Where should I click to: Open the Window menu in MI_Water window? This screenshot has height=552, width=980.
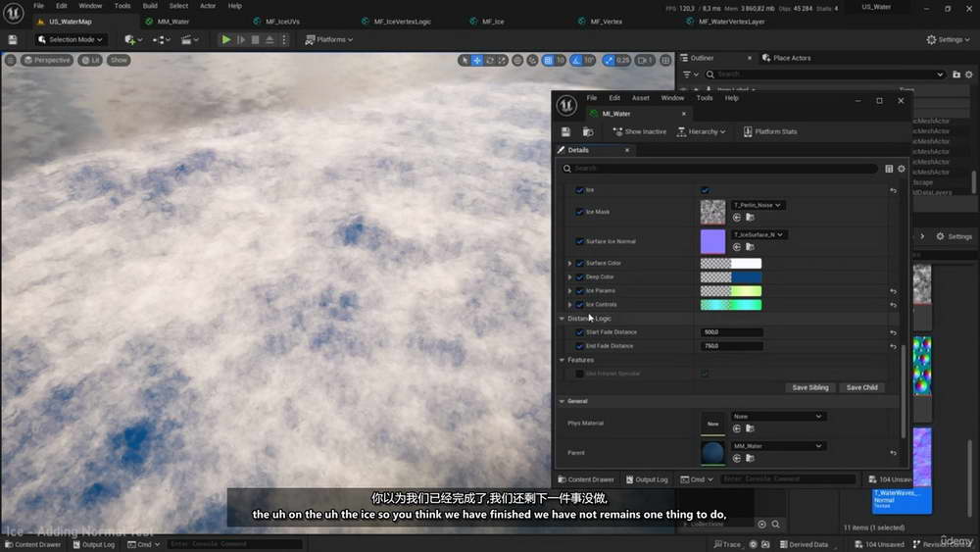coord(672,98)
